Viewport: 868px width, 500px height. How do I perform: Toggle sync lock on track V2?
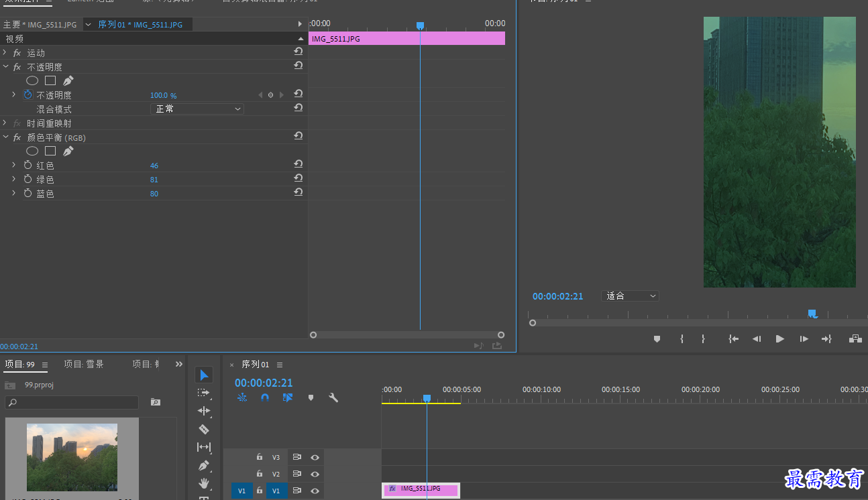point(296,474)
